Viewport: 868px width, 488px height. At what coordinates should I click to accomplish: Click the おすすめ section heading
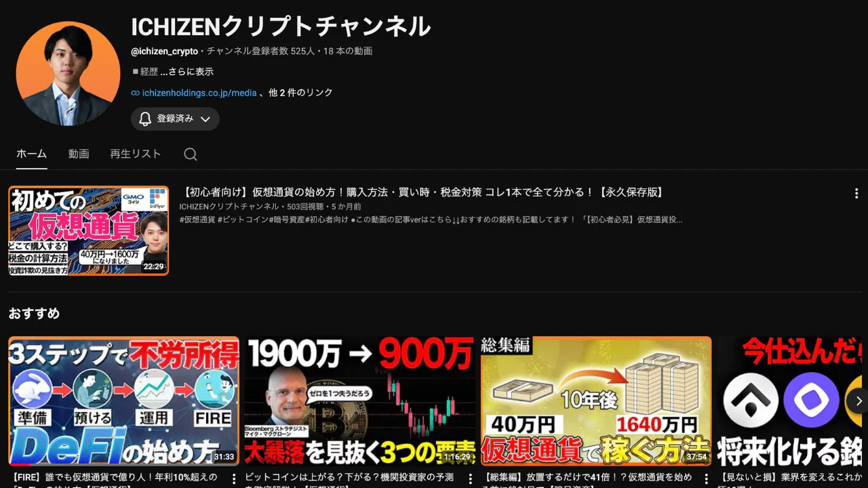34,313
